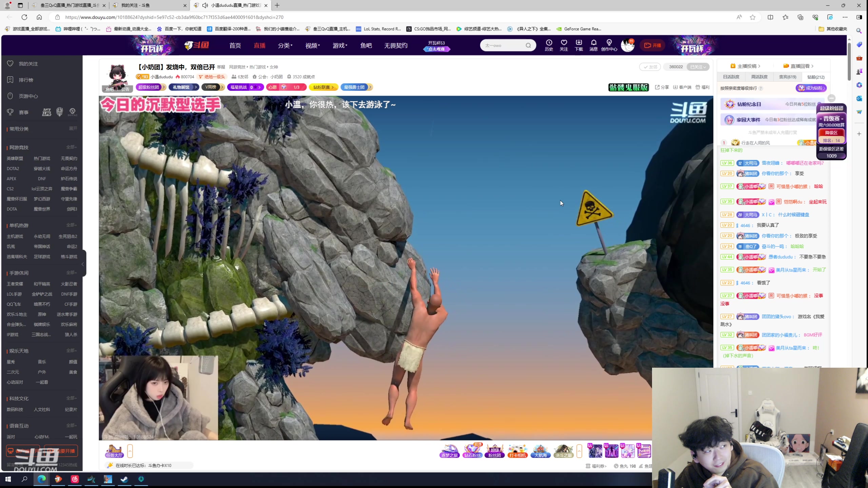868x488 pixels.
Task: Switch to the 周活跃度 tab
Action: coord(759,77)
